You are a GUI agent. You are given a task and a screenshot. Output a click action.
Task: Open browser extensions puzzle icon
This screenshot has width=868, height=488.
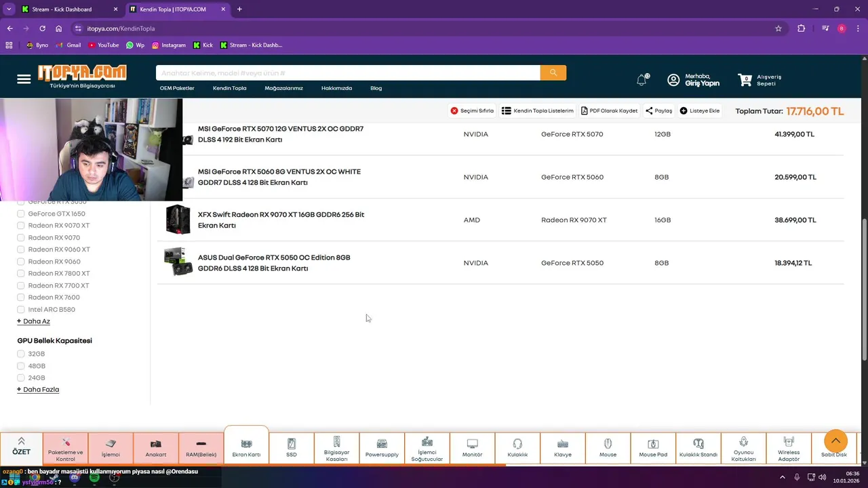801,28
